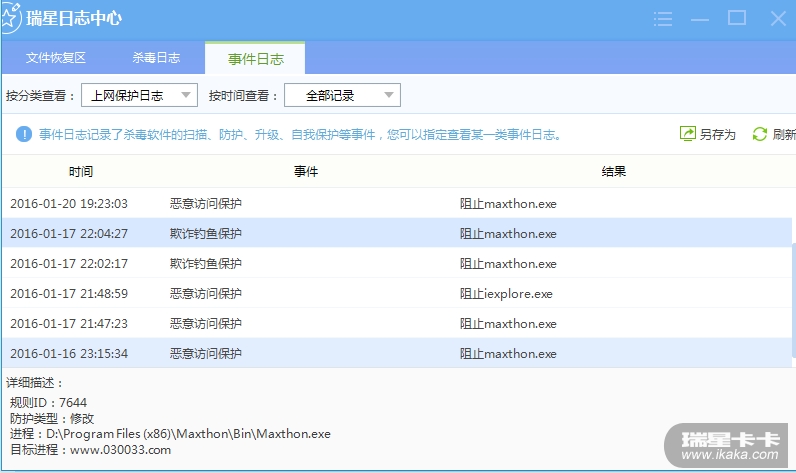Click the 防护类型：修改 detail line
The image size is (796, 473).
tap(52, 418)
